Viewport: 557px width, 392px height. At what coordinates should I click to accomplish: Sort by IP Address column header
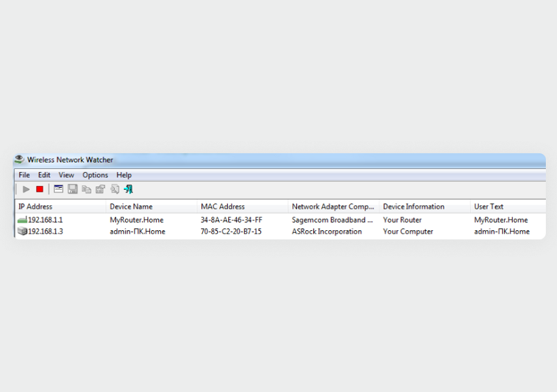pyautogui.click(x=61, y=207)
